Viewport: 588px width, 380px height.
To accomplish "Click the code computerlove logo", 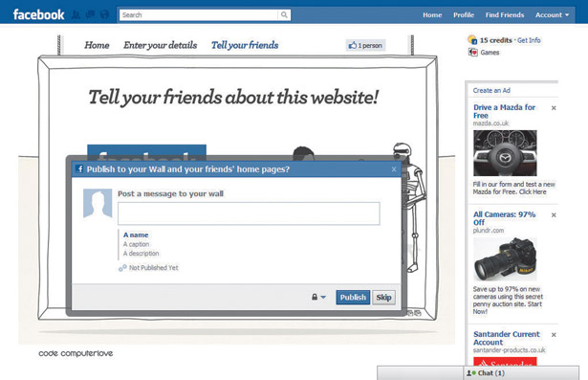I will (x=76, y=353).
